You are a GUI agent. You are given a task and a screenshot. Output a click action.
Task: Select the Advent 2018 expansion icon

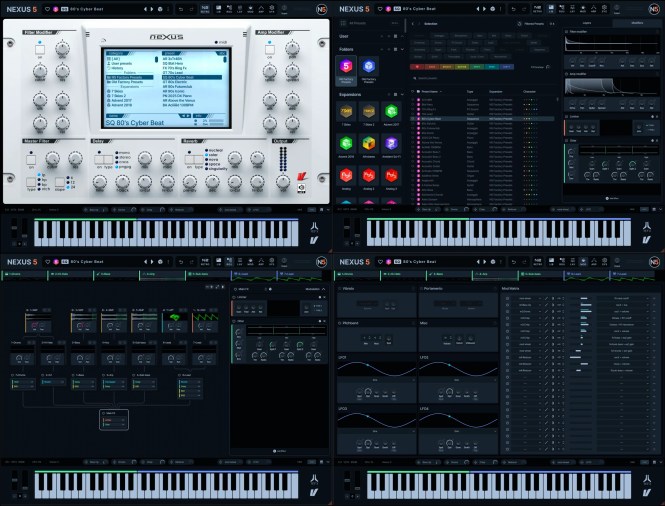(x=346, y=144)
